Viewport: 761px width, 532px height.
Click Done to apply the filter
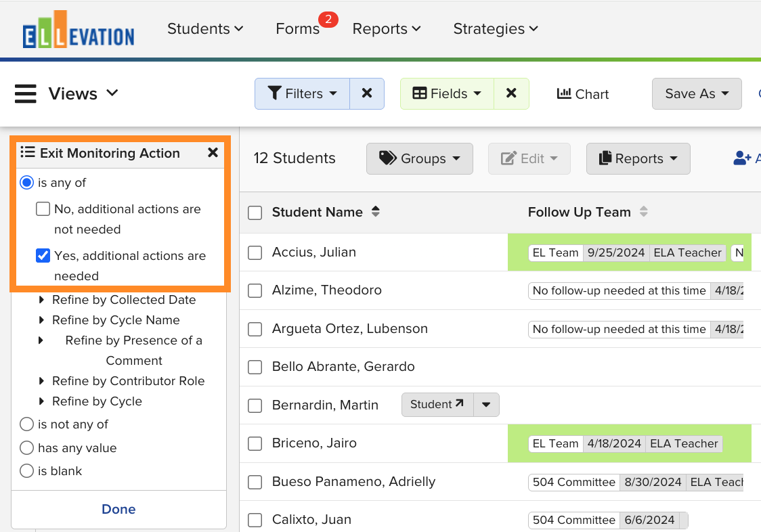pyautogui.click(x=118, y=509)
